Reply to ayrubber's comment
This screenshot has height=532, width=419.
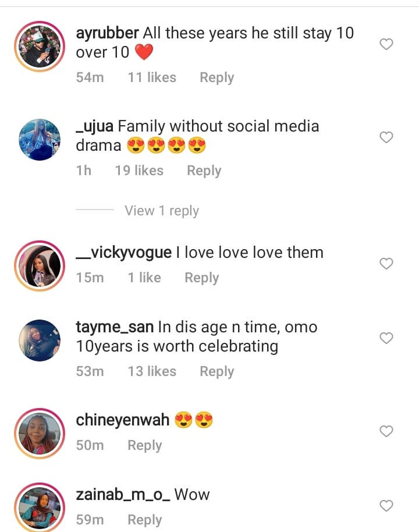pyautogui.click(x=216, y=77)
